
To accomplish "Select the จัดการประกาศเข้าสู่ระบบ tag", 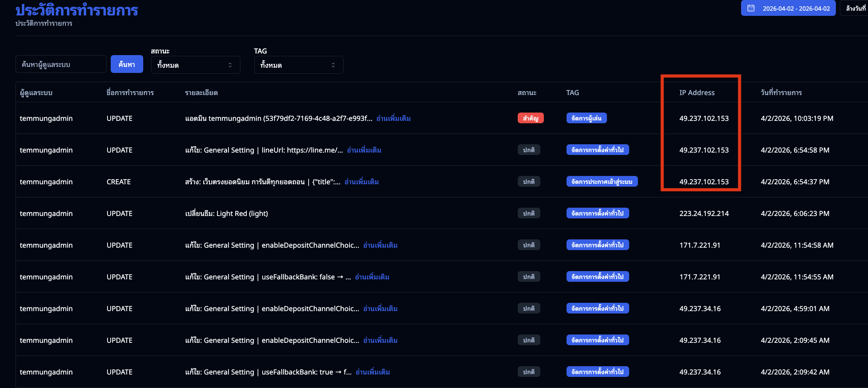I will point(602,181).
